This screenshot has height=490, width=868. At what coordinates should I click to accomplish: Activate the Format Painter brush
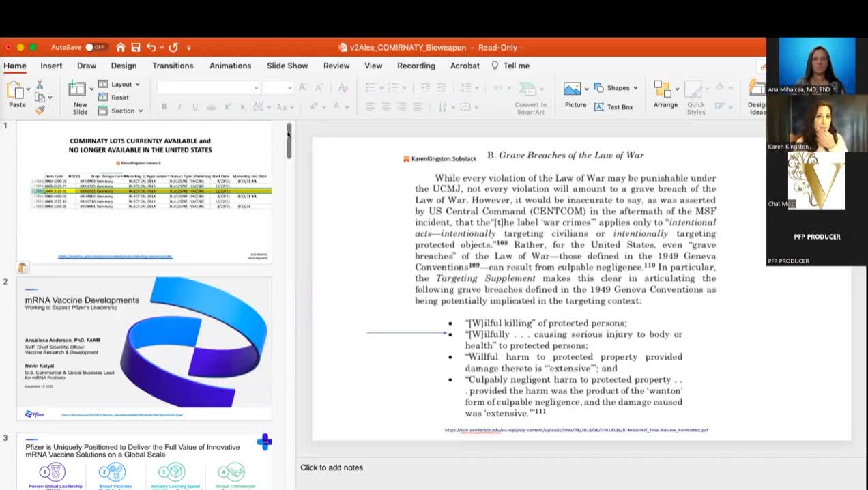click(x=40, y=109)
